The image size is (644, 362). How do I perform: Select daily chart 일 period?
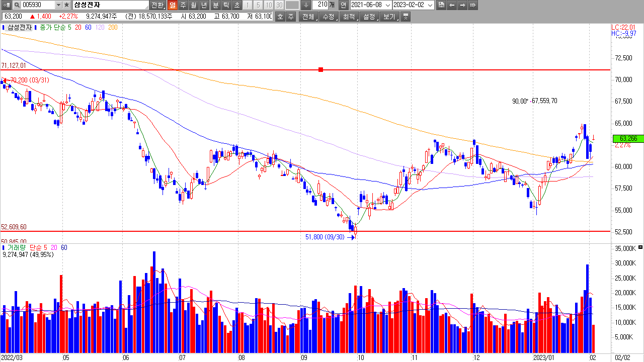[172, 5]
